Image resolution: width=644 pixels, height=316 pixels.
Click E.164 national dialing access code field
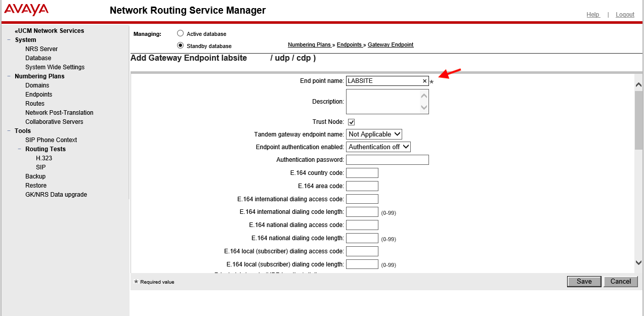(362, 225)
